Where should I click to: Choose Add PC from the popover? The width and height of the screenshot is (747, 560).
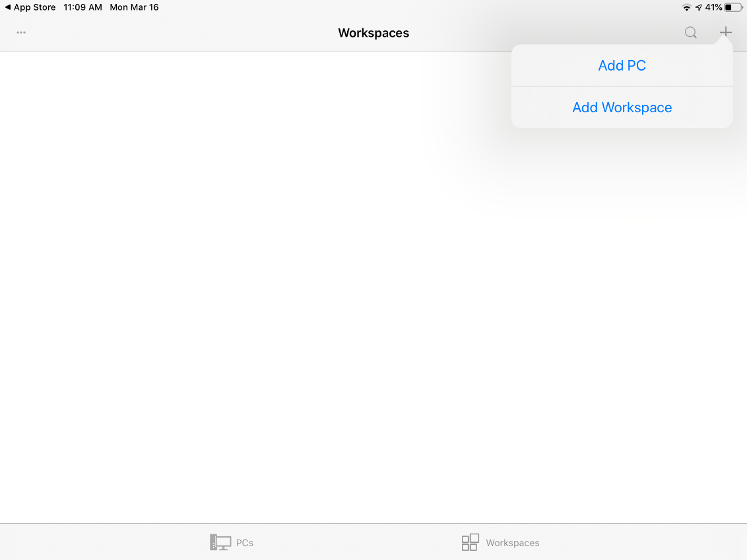(622, 65)
